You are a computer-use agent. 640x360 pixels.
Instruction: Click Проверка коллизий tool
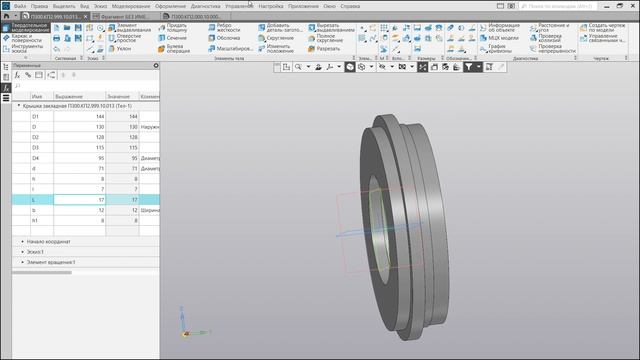(546, 38)
